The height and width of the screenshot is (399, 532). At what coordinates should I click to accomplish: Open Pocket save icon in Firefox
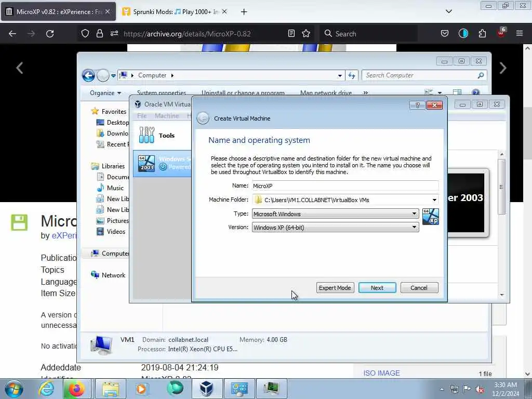(445, 33)
